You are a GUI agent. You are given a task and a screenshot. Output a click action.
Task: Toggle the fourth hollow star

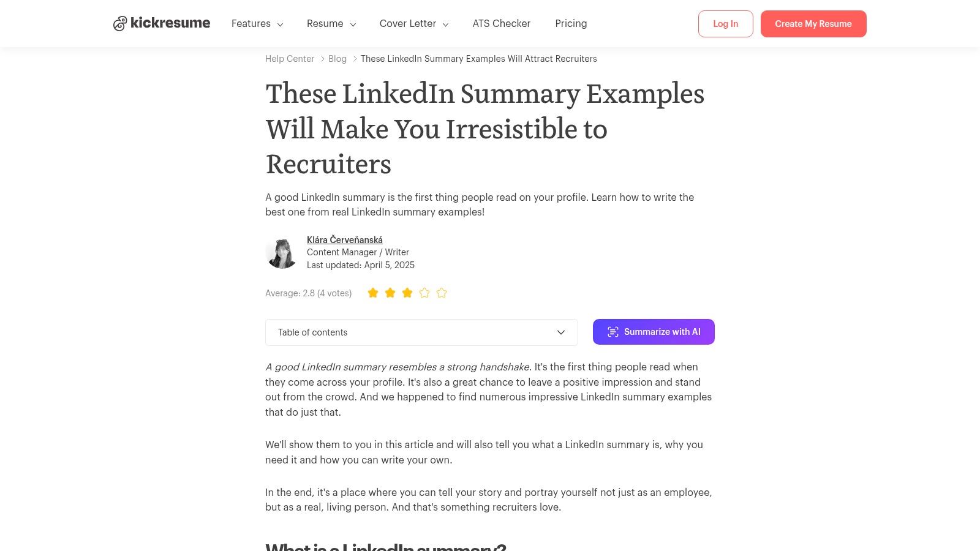424,293
